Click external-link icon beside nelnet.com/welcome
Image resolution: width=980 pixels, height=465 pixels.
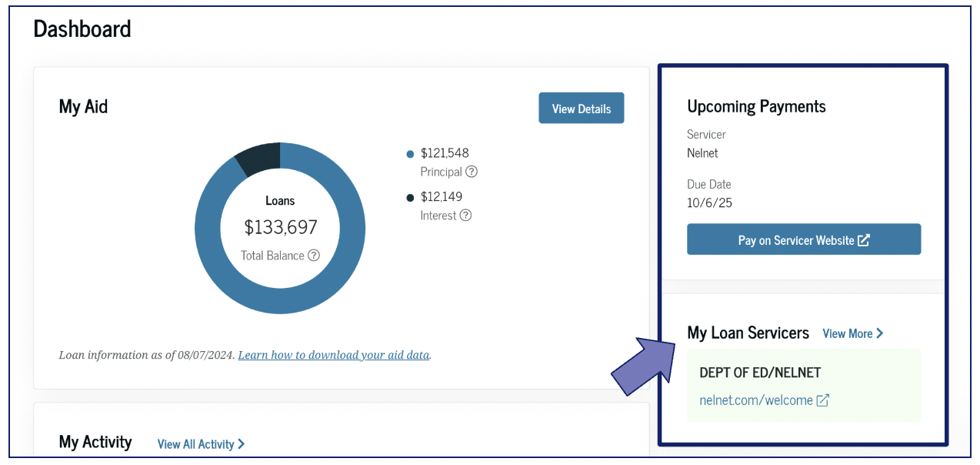tap(823, 400)
